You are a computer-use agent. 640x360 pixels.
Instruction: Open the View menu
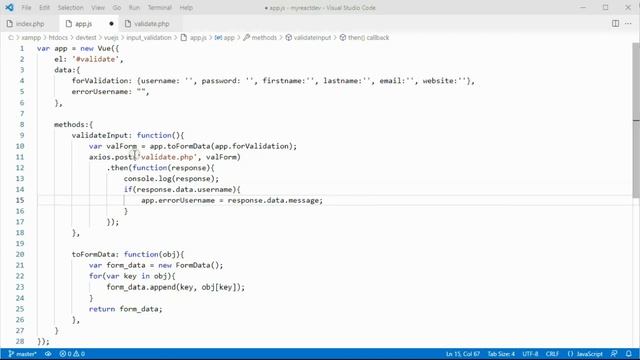(98, 8)
